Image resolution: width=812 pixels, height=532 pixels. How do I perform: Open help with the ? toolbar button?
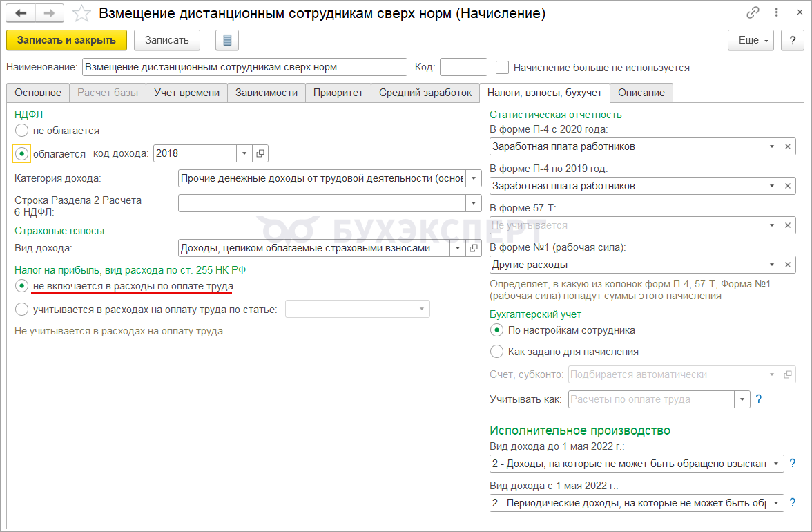point(793,40)
